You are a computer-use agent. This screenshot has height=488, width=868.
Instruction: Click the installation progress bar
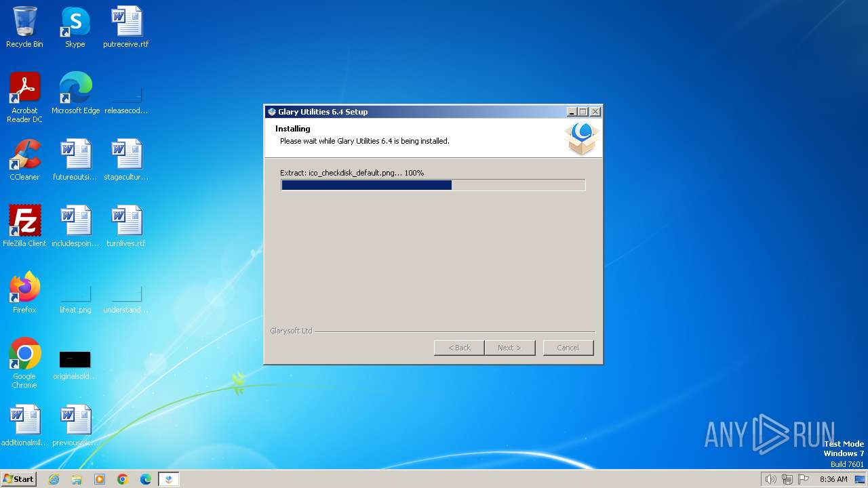(x=433, y=185)
